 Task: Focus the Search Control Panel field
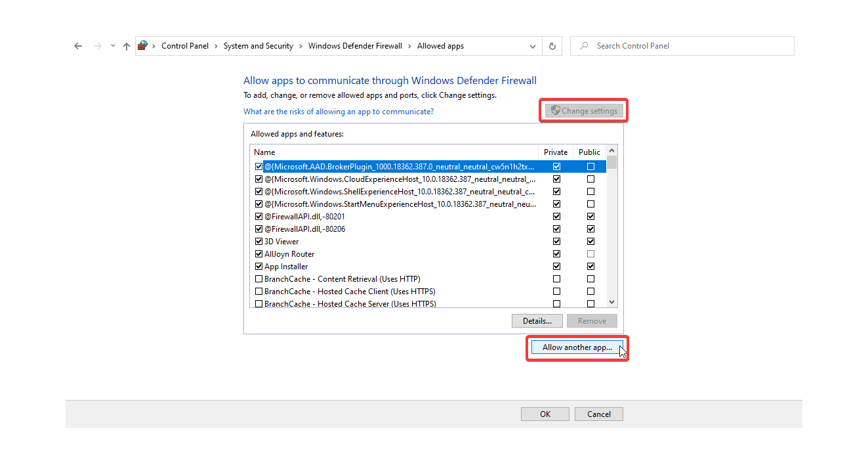682,46
